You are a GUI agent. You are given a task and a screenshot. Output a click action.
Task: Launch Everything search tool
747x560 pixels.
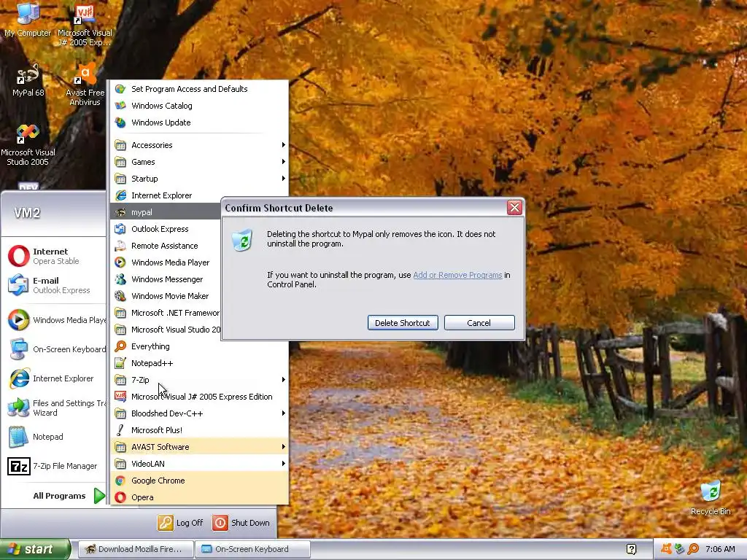coord(199,346)
